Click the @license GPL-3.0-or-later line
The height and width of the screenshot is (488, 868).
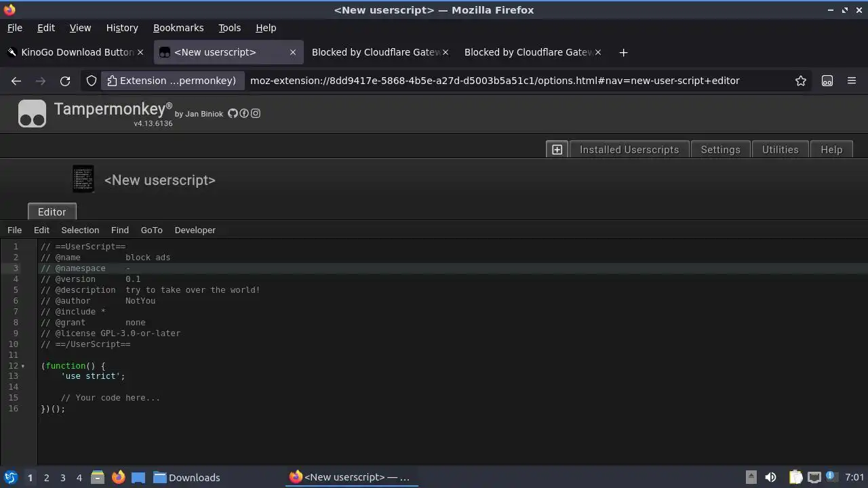(111, 333)
